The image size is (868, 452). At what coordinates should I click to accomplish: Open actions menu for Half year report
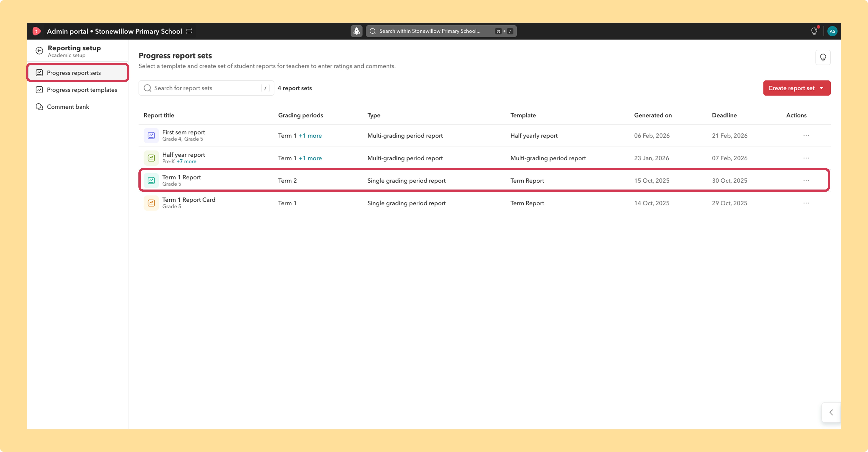pos(806,158)
